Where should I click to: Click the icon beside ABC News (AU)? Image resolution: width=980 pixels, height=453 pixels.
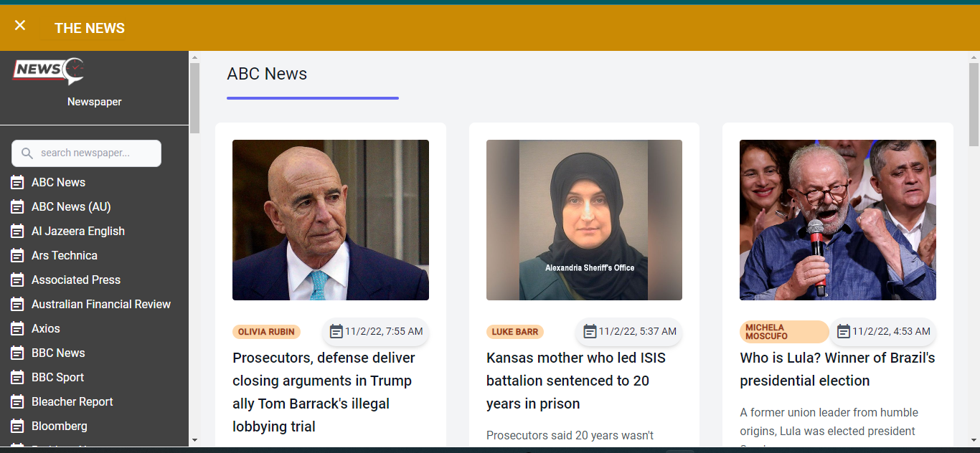(x=17, y=207)
